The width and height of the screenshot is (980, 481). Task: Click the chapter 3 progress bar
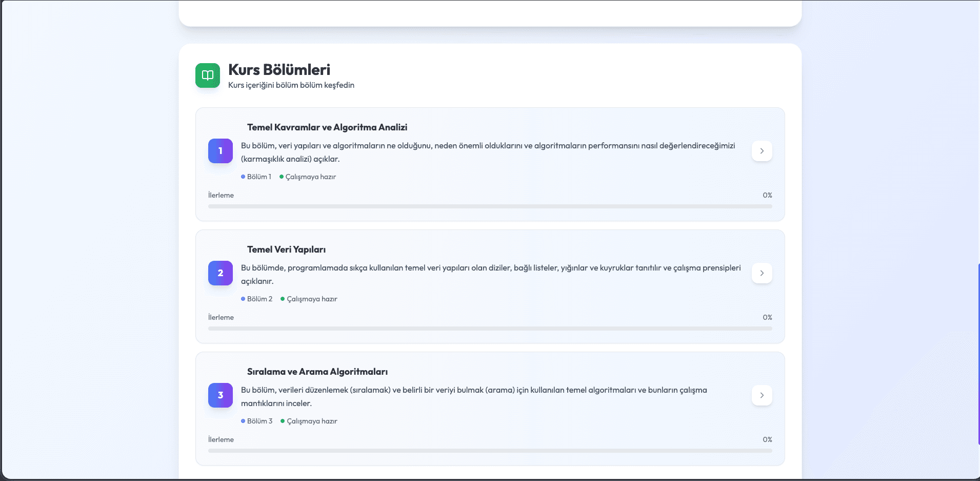490,451
